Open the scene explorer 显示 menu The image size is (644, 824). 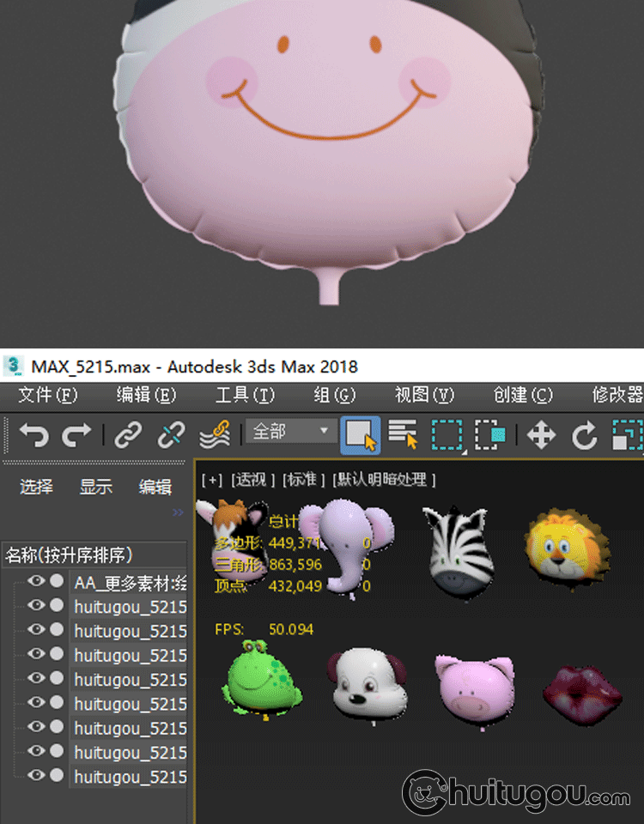pos(95,487)
